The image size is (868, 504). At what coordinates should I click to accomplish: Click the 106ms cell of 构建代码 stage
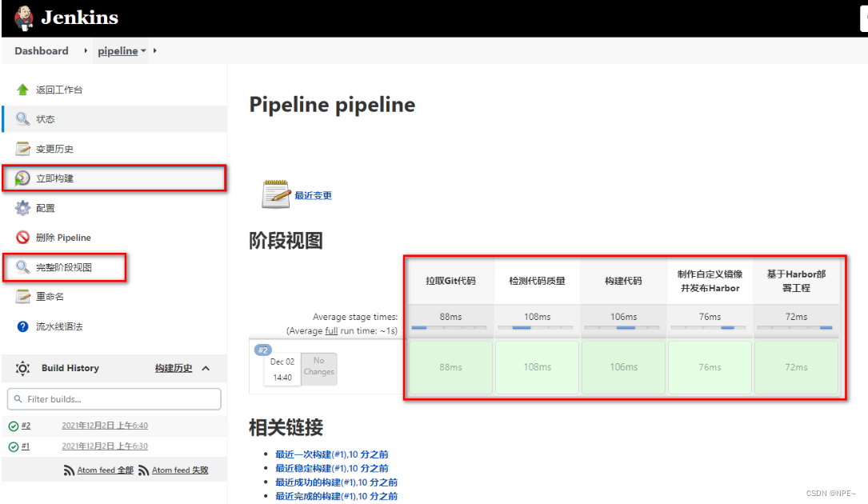pos(623,367)
